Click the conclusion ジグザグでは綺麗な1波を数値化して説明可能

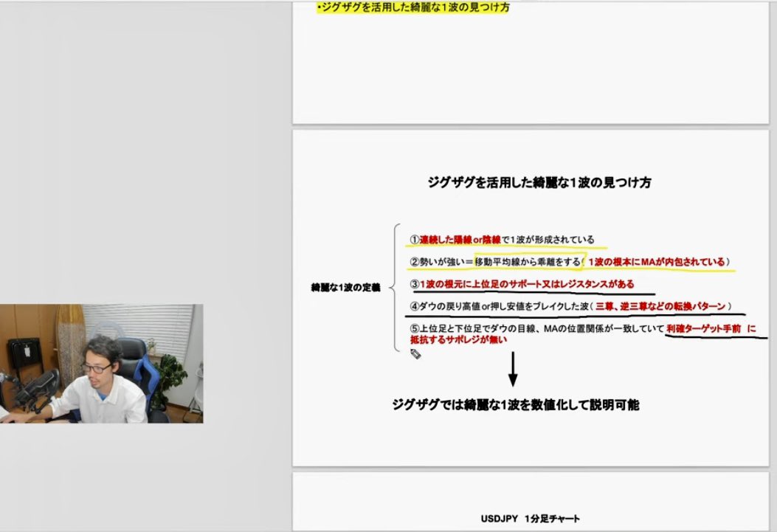[515, 404]
